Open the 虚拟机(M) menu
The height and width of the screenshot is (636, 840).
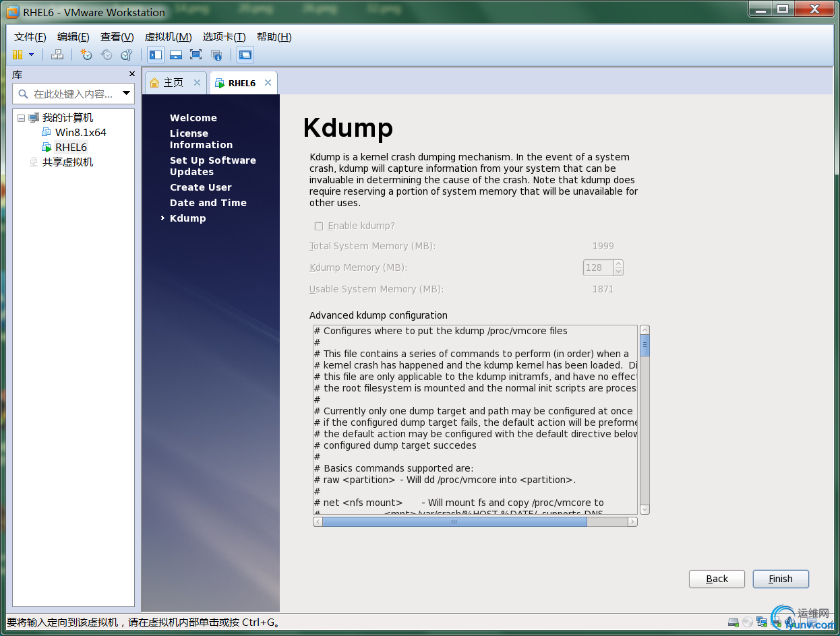tap(169, 37)
